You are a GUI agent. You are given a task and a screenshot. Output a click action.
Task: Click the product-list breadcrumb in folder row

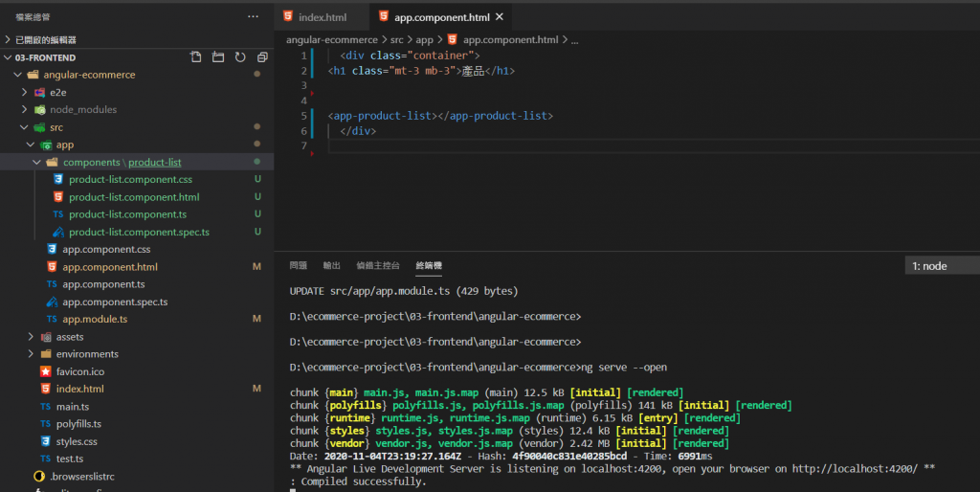point(155,163)
